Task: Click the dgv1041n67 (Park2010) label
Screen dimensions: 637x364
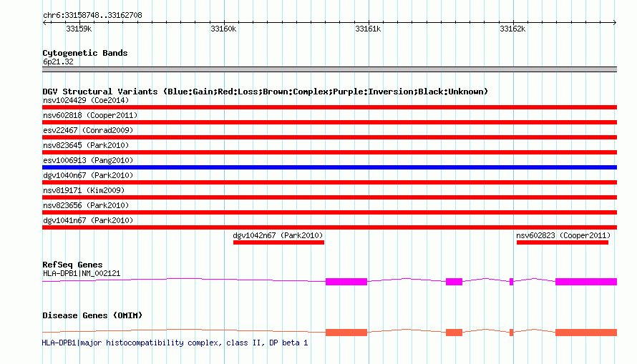Action: (x=88, y=220)
